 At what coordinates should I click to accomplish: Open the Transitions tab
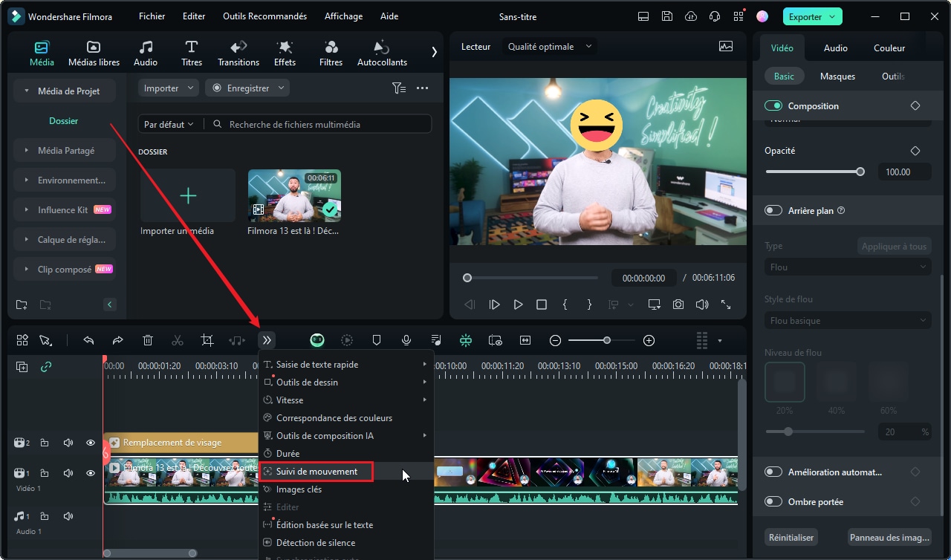pyautogui.click(x=238, y=53)
